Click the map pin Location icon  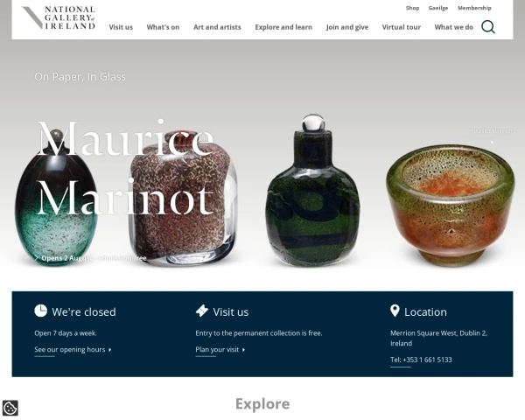(395, 311)
